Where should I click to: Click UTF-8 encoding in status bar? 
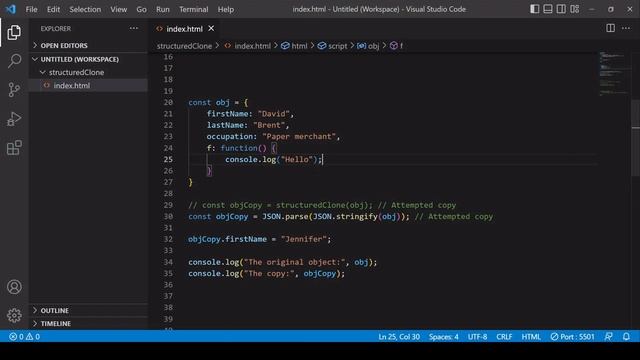[x=478, y=337]
